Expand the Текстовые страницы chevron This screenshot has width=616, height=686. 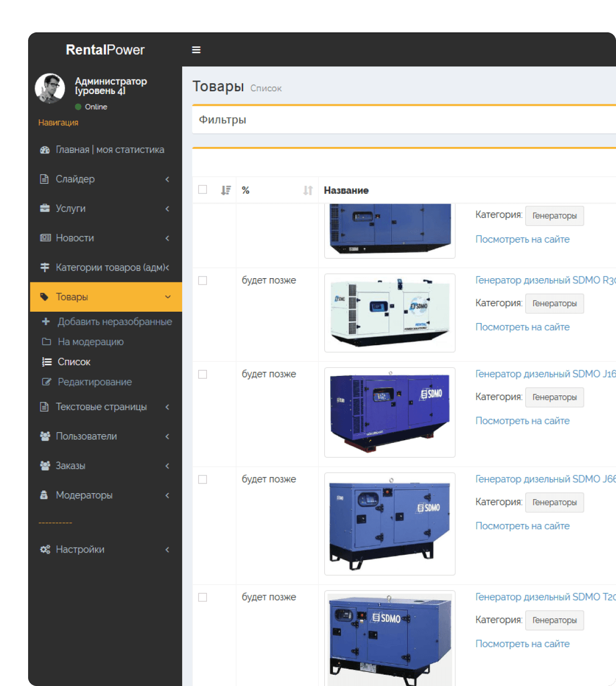coord(168,407)
